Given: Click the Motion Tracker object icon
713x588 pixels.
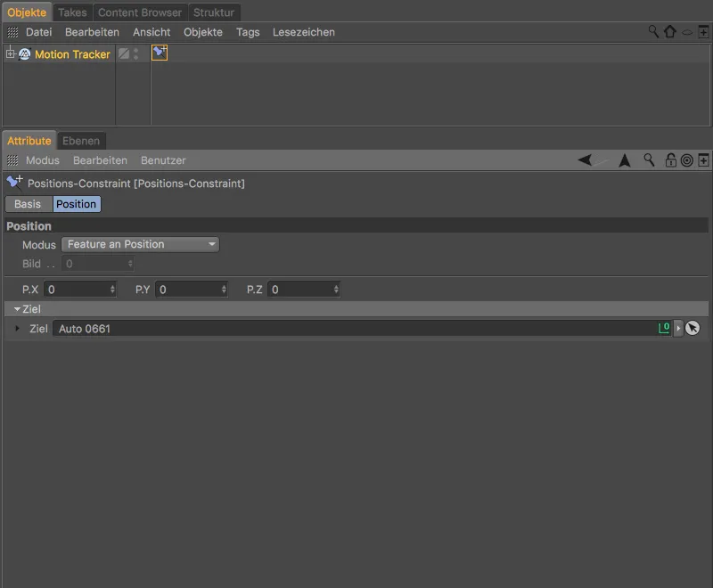Looking at the screenshot, I should [x=25, y=54].
